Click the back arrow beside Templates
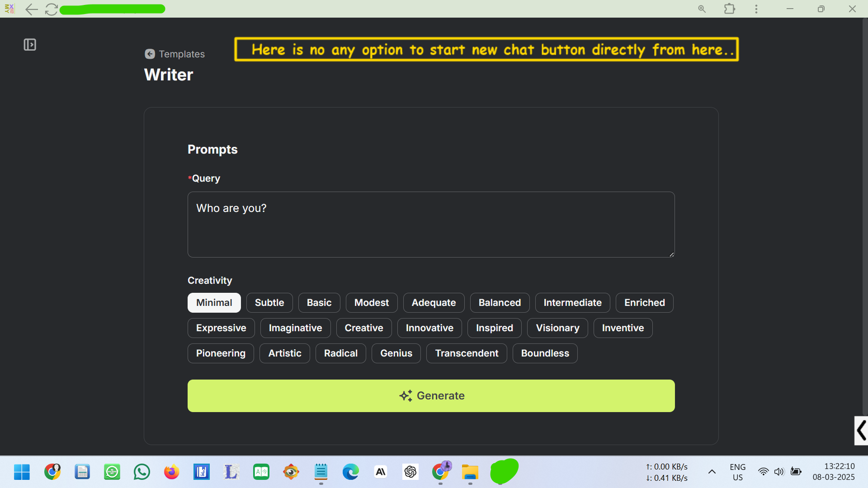 [x=150, y=54]
